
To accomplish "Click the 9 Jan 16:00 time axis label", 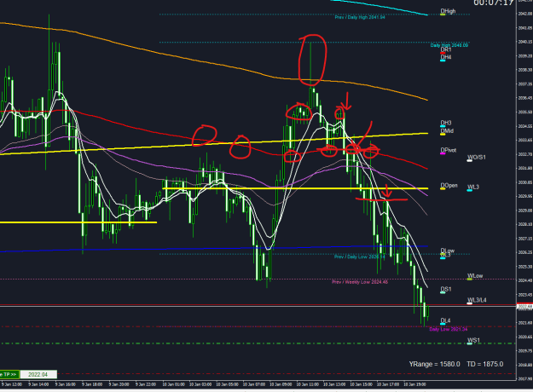I will [x=66, y=384].
